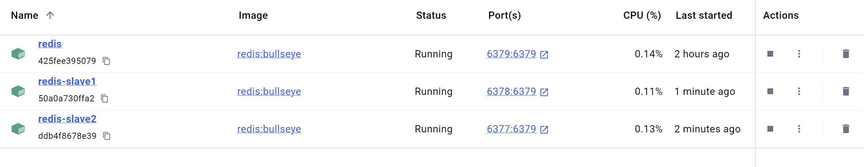Click the '2 hours ago' cell
The image size is (868, 167).
click(x=702, y=54)
